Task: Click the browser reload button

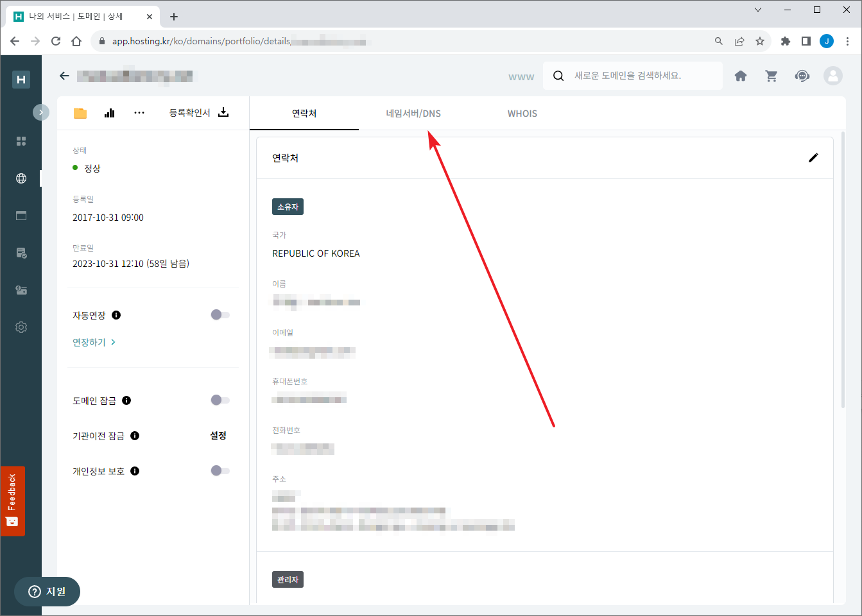Action: [56, 41]
